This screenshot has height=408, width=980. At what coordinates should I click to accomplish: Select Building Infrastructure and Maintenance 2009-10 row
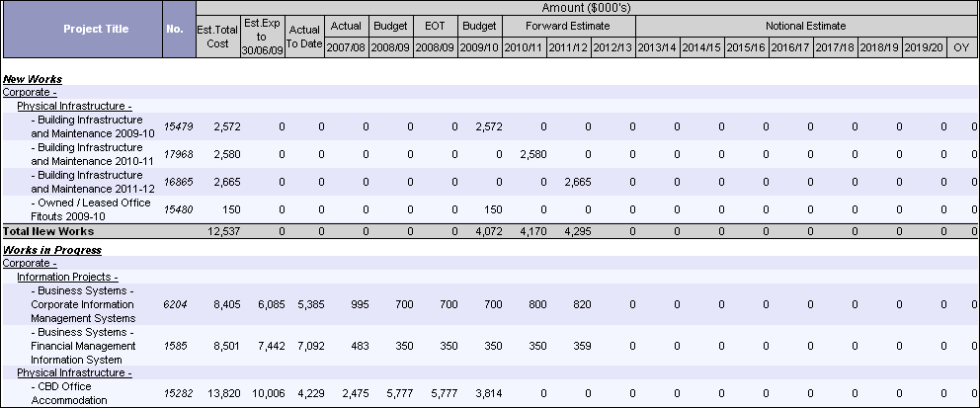[93, 126]
